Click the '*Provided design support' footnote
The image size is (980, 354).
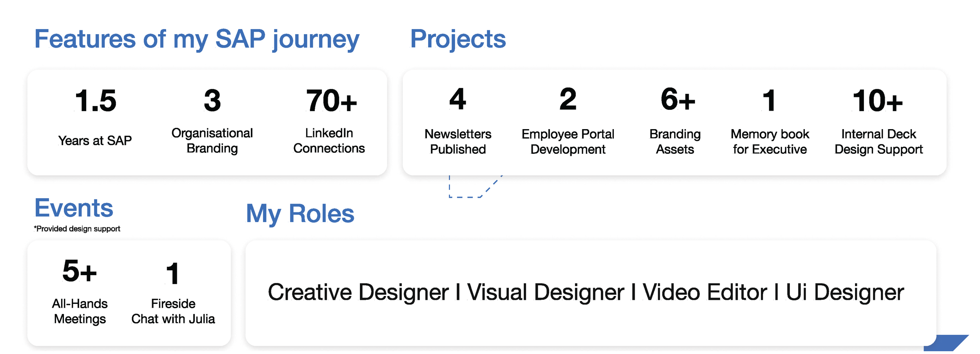click(x=77, y=228)
